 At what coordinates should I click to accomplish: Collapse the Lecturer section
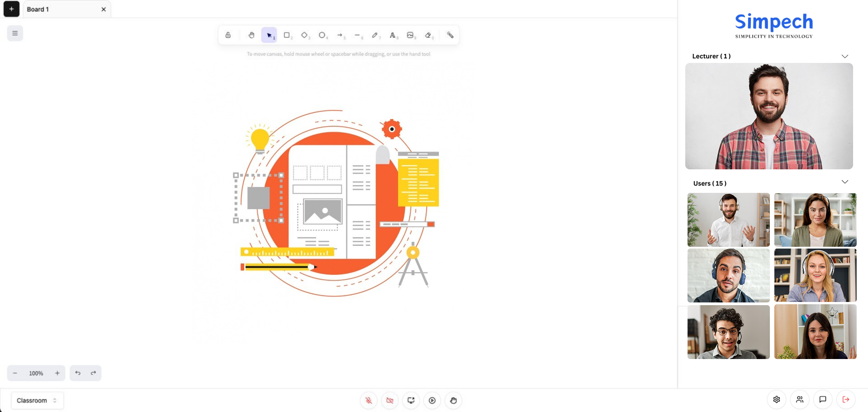coord(844,56)
